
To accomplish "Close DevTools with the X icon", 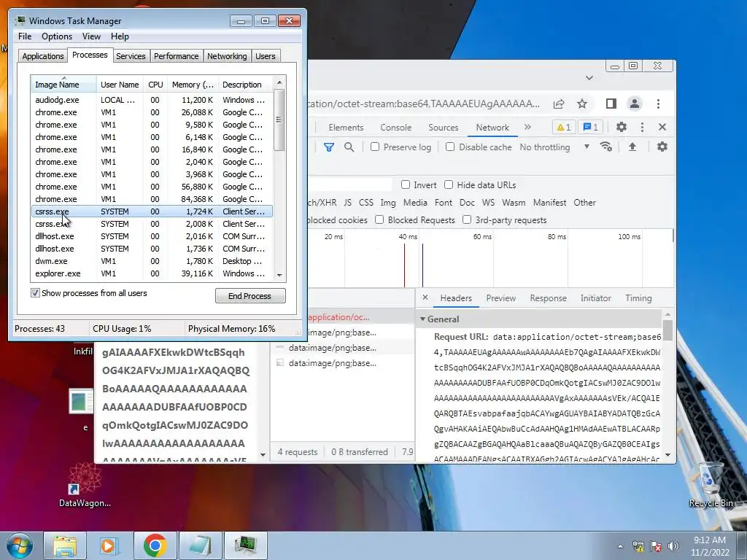I will (x=662, y=127).
